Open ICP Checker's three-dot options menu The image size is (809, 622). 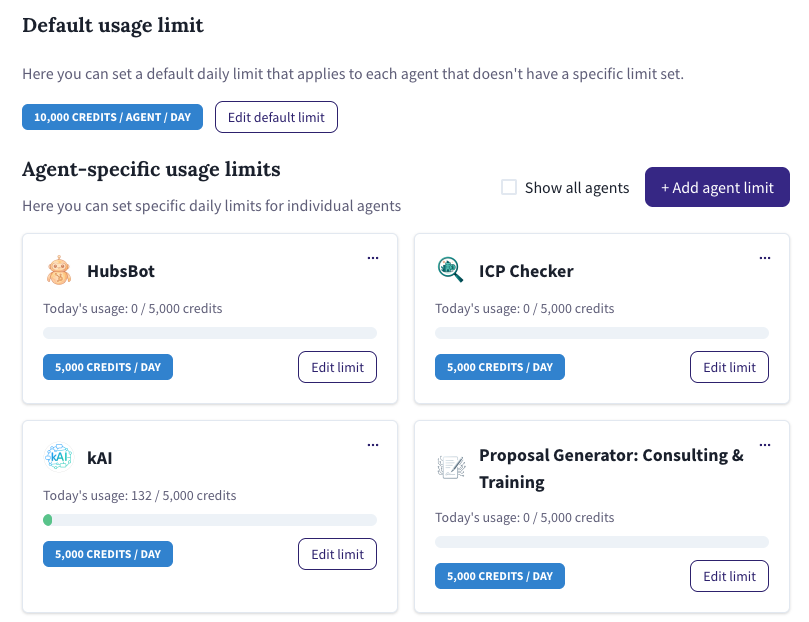(x=765, y=257)
